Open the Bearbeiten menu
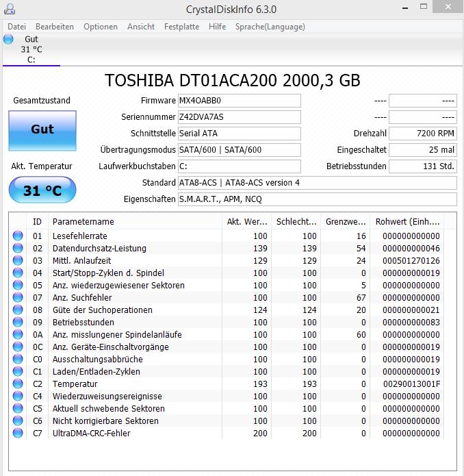Viewport: 464px width, 476px height. click(55, 27)
